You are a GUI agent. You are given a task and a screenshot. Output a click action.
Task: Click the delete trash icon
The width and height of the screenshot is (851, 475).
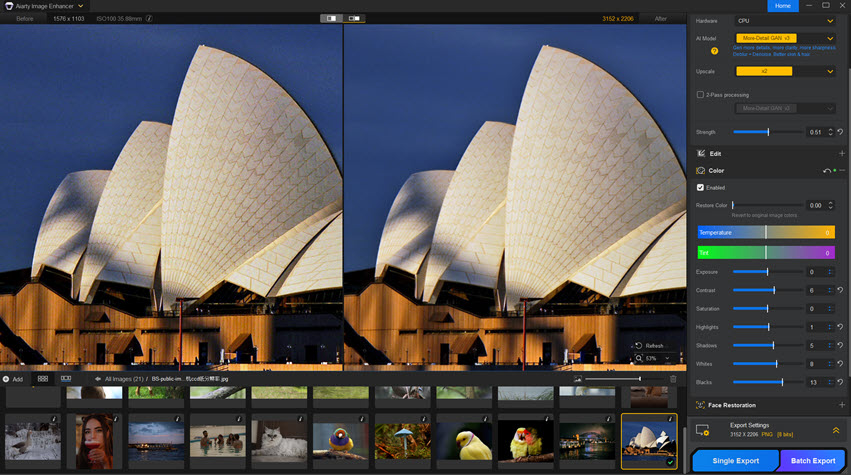673,379
